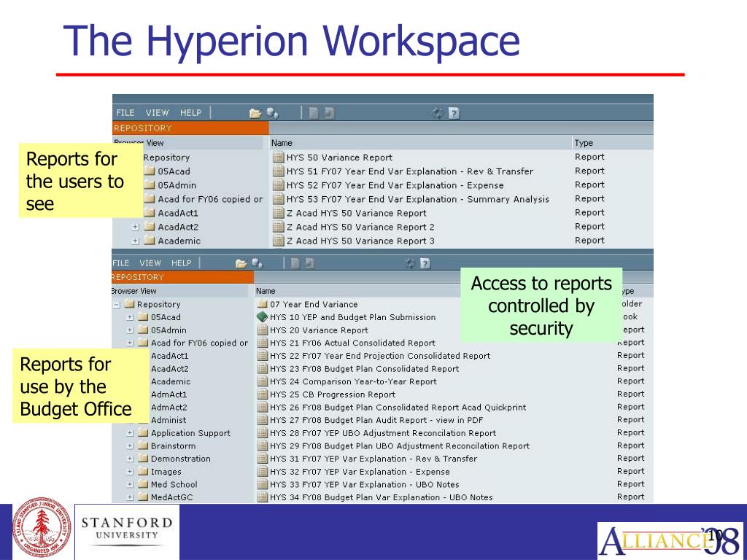Open HYS 26 FY08 Budget Plan Consolidated Report Acad Quickprint

[398, 407]
